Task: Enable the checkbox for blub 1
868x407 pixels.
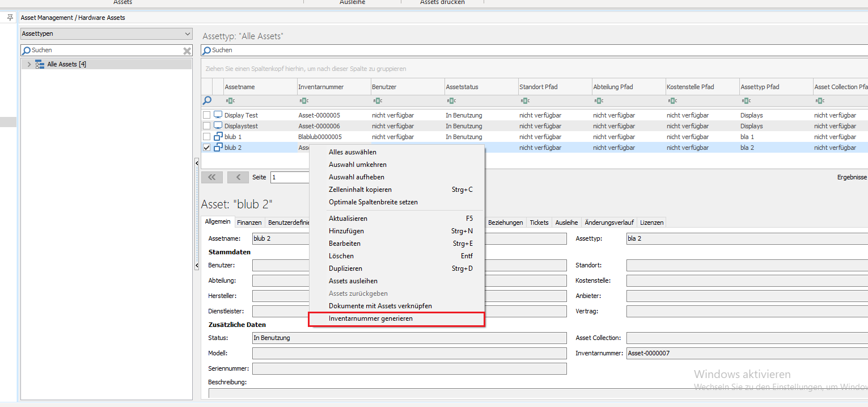Action: point(207,136)
